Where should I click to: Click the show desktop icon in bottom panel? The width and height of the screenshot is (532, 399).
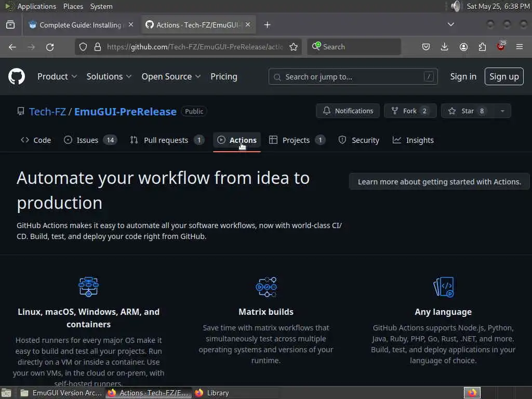[6, 393]
